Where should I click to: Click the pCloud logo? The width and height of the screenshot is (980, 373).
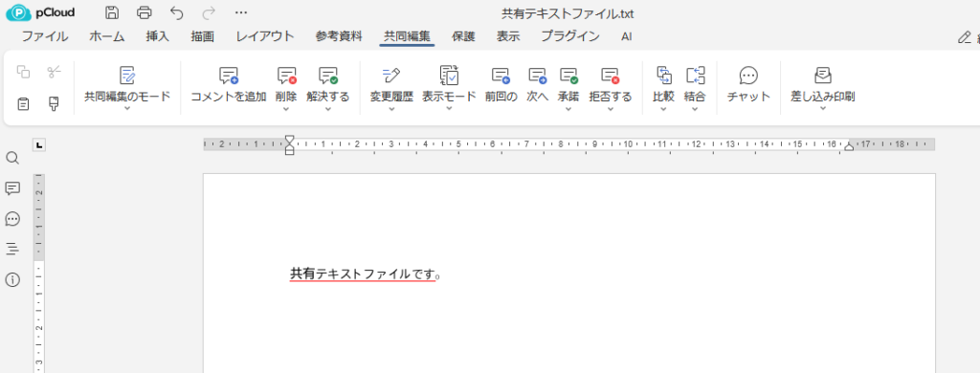click(x=40, y=12)
